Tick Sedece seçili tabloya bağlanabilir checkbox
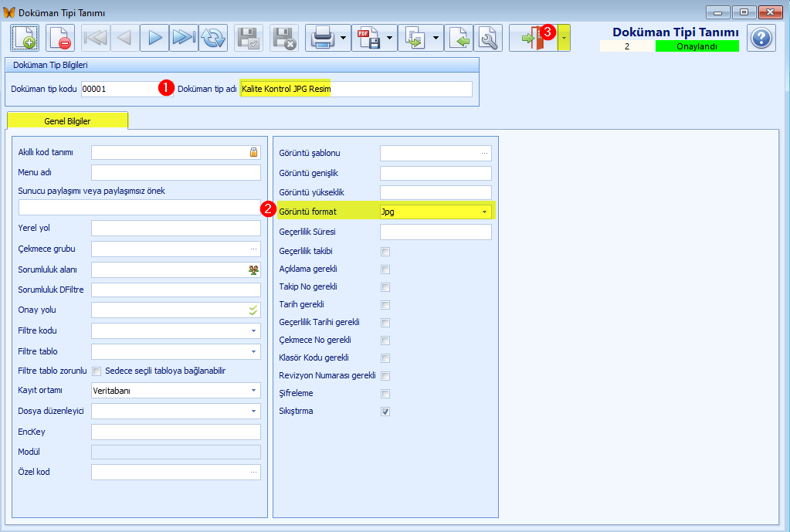 (x=97, y=371)
